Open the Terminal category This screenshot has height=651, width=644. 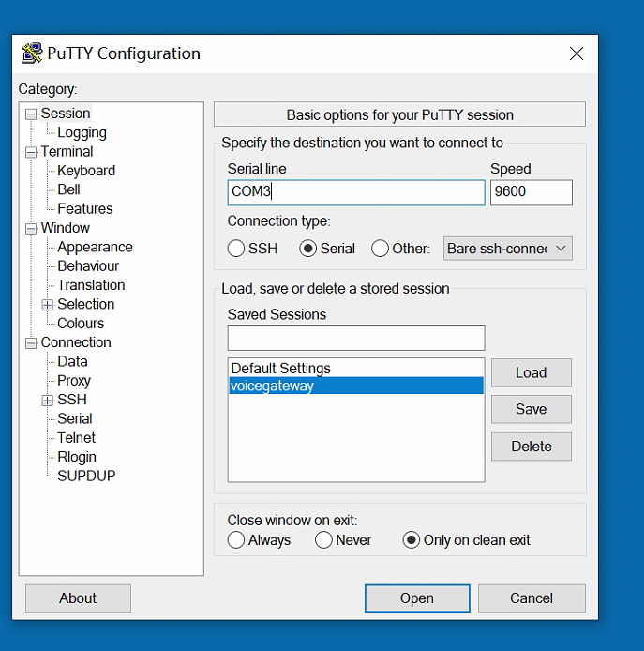[x=67, y=152]
